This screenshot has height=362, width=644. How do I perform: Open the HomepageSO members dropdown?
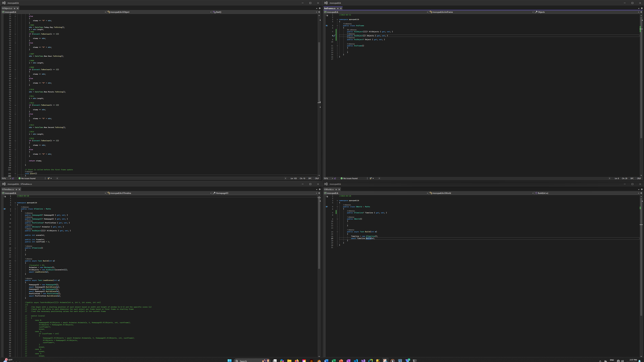click(265, 193)
